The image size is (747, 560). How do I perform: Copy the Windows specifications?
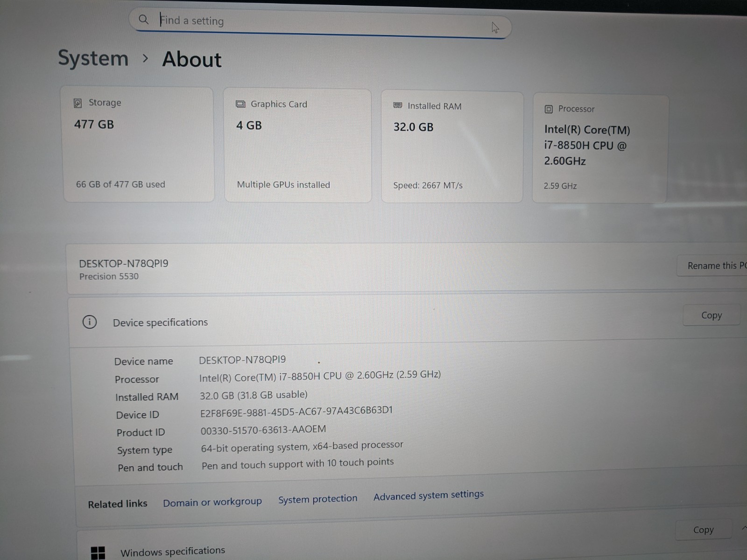(703, 530)
